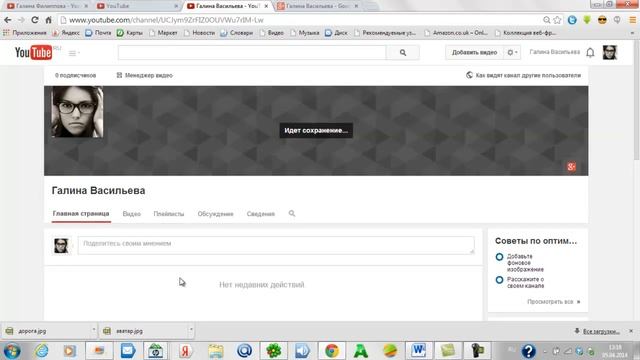The height and width of the screenshot is (360, 640).
Task: Click the browser home icon
Action: [48, 20]
